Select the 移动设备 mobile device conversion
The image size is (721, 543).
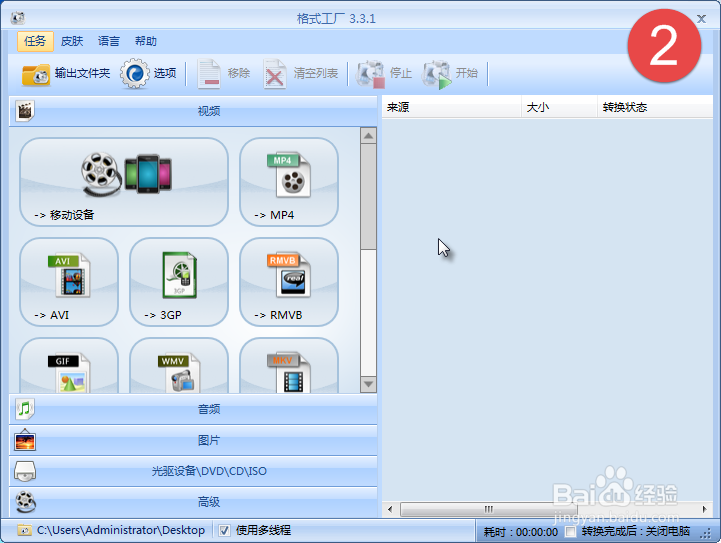tap(124, 182)
